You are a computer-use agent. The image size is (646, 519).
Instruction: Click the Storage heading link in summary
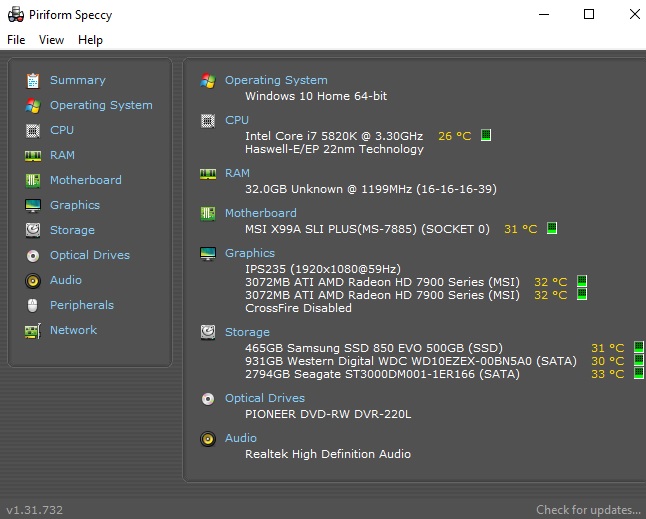click(x=247, y=332)
